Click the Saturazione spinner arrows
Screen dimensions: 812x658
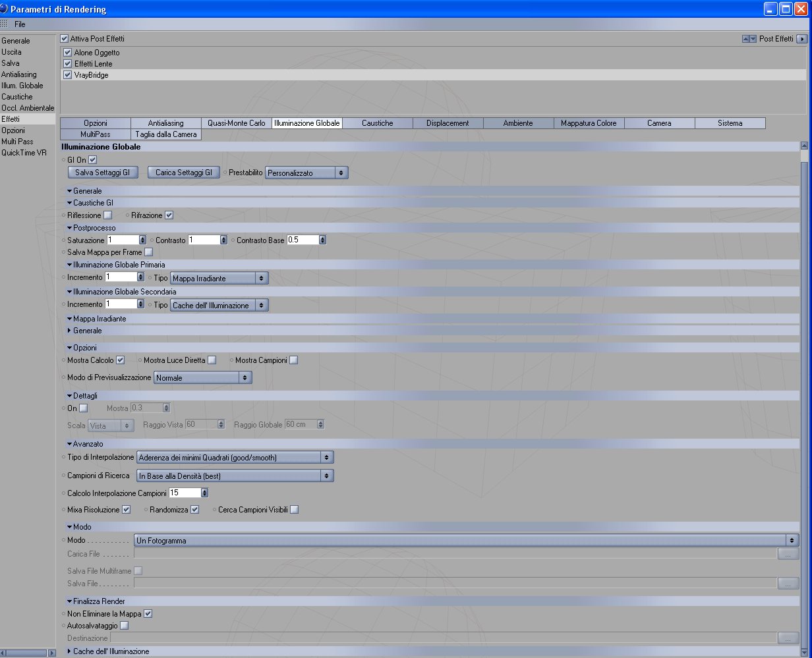coord(142,240)
